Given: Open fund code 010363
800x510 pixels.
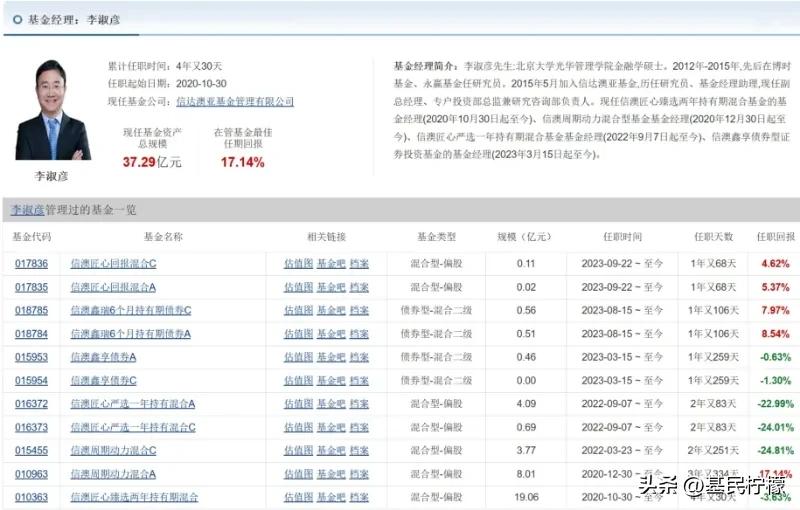Looking at the screenshot, I should coord(31,497).
